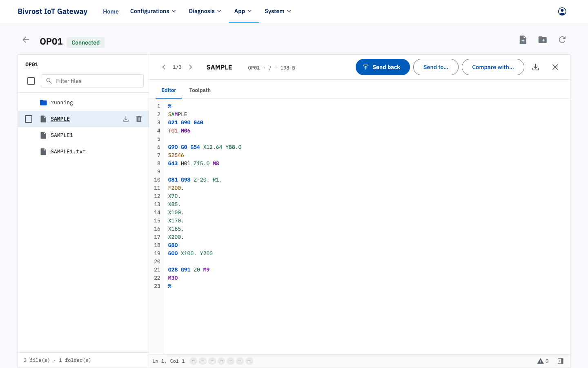Tick the select-all files checkbox

coord(31,81)
